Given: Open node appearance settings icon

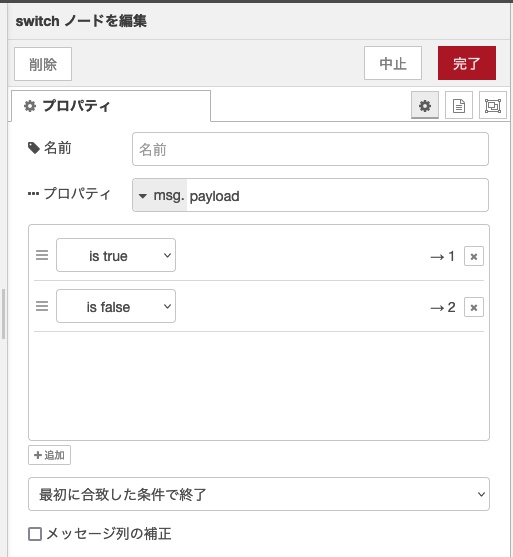Looking at the screenshot, I should pyautogui.click(x=493, y=106).
